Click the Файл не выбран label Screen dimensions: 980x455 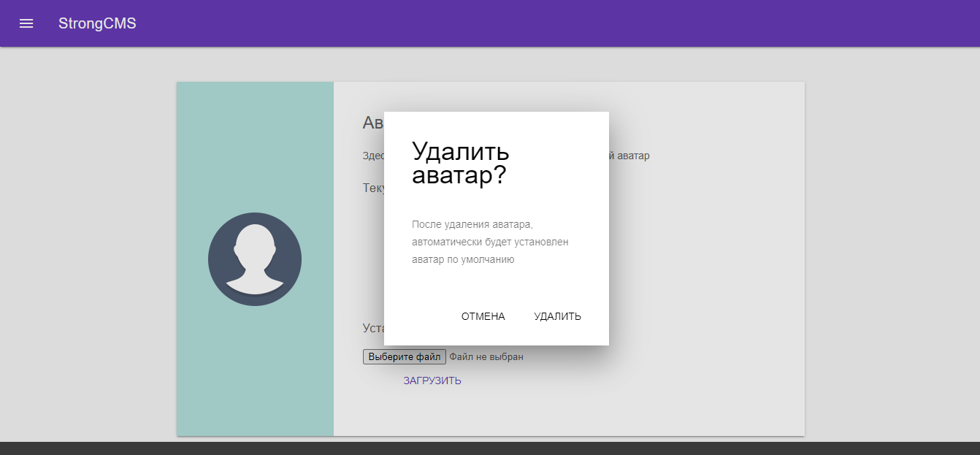pyautogui.click(x=486, y=357)
